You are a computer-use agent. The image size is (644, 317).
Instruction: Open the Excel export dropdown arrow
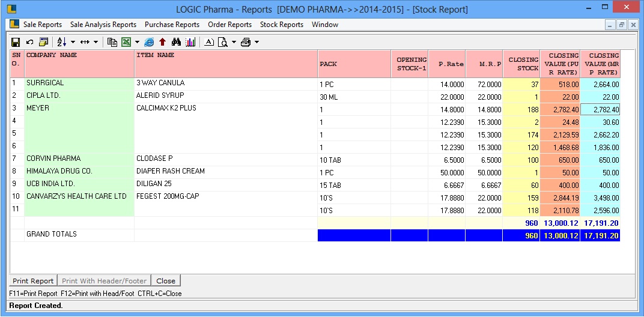click(137, 42)
